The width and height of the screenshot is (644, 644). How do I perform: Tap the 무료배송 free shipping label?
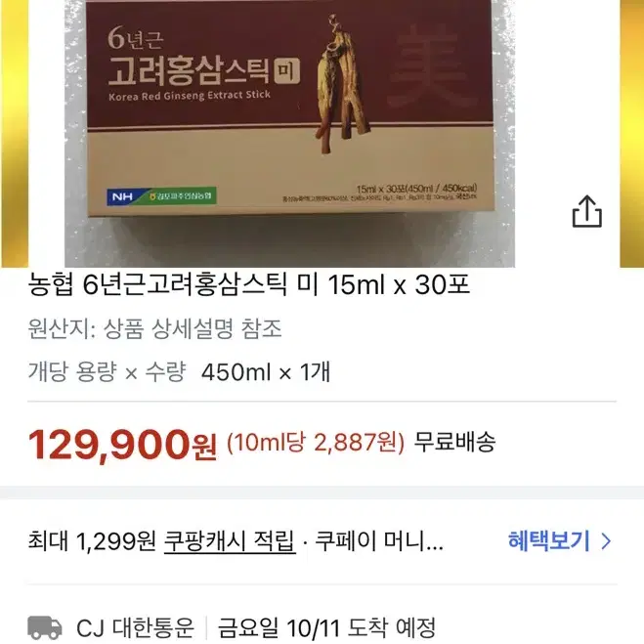[454, 442]
